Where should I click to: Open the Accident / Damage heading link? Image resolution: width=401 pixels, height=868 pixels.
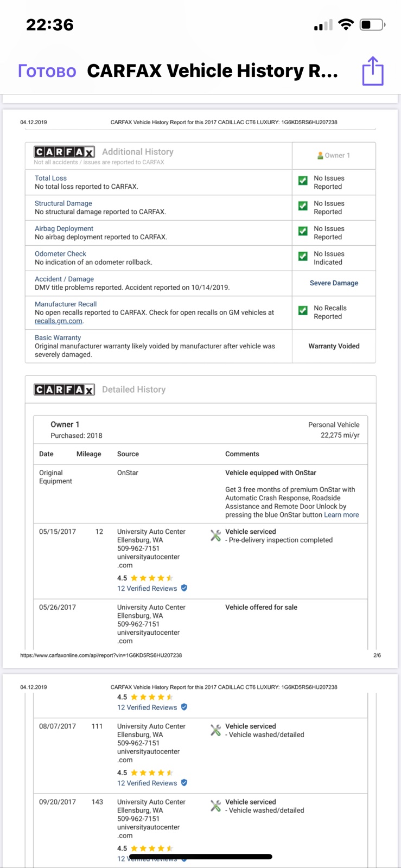click(x=64, y=279)
